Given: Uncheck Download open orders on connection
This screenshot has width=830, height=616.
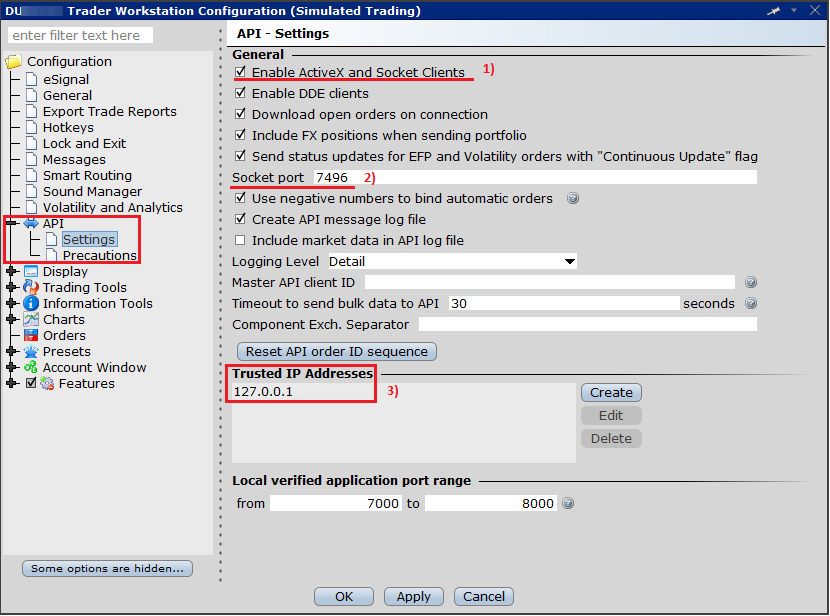Looking at the screenshot, I should pos(240,114).
